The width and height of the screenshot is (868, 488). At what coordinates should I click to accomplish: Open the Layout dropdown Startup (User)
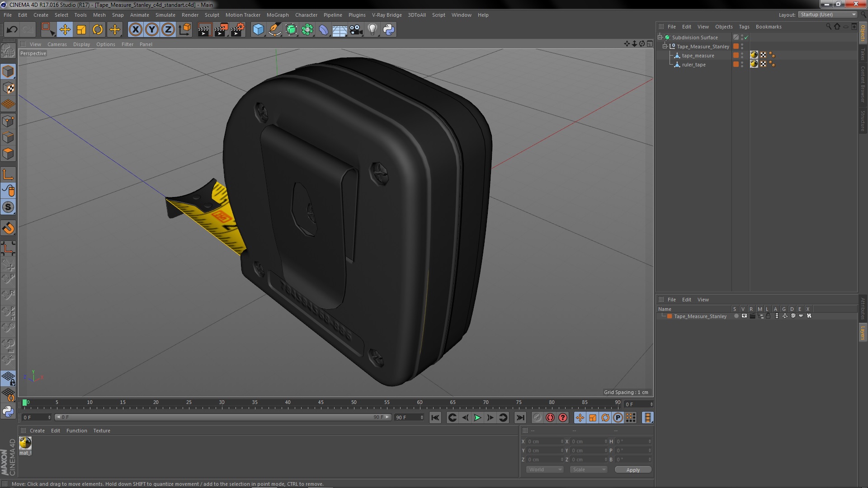pyautogui.click(x=827, y=14)
